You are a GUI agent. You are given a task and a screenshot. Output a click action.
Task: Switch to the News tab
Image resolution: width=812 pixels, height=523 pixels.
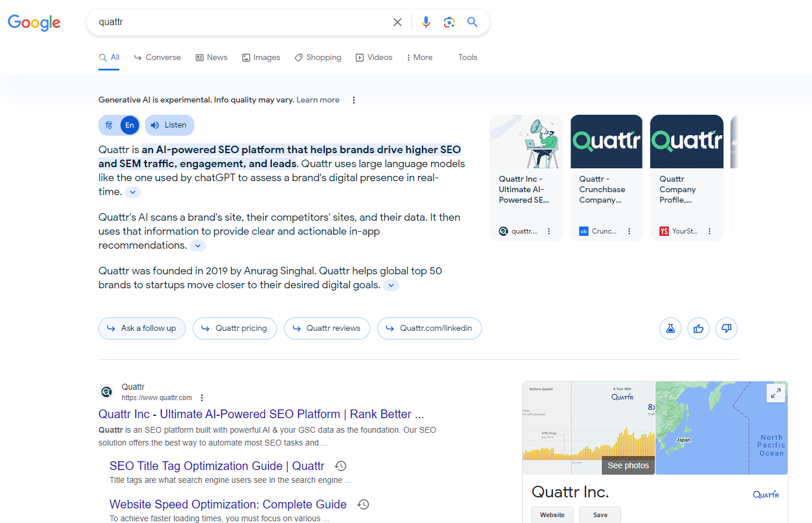pyautogui.click(x=211, y=57)
